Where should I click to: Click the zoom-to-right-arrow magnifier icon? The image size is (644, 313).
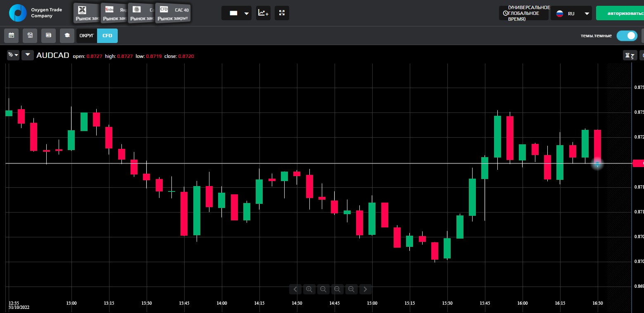point(351,289)
